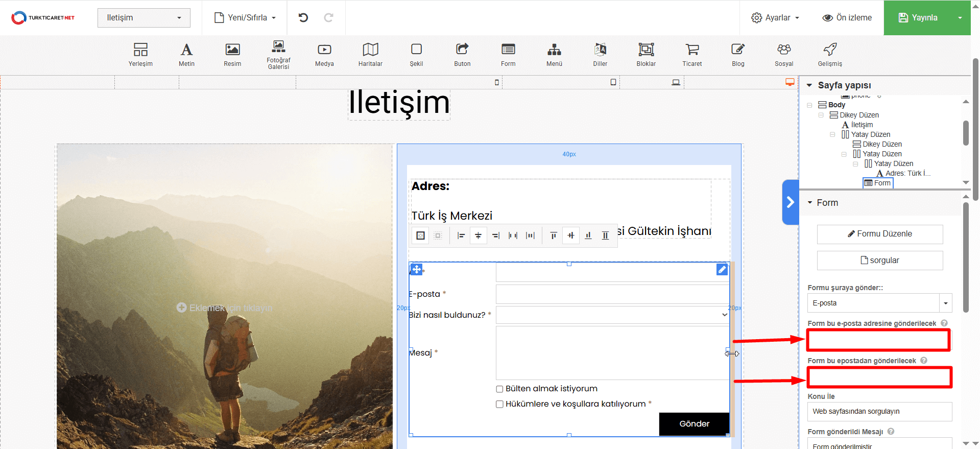Viewport: 980px width, 449px height.
Task: Open the Form tool in the toolbar
Action: [x=508, y=55]
